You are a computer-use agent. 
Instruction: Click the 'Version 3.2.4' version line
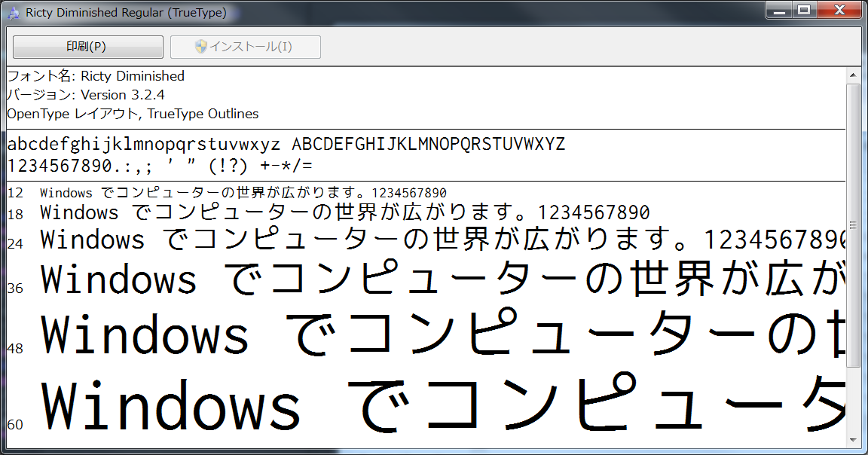[x=83, y=96]
